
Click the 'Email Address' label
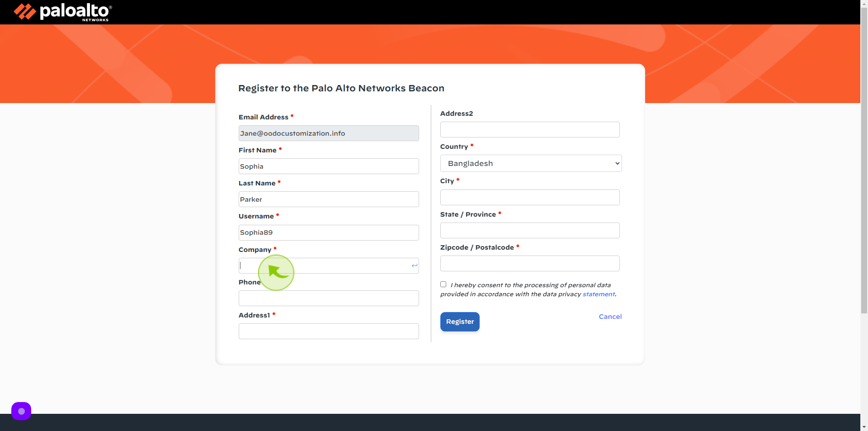(264, 117)
